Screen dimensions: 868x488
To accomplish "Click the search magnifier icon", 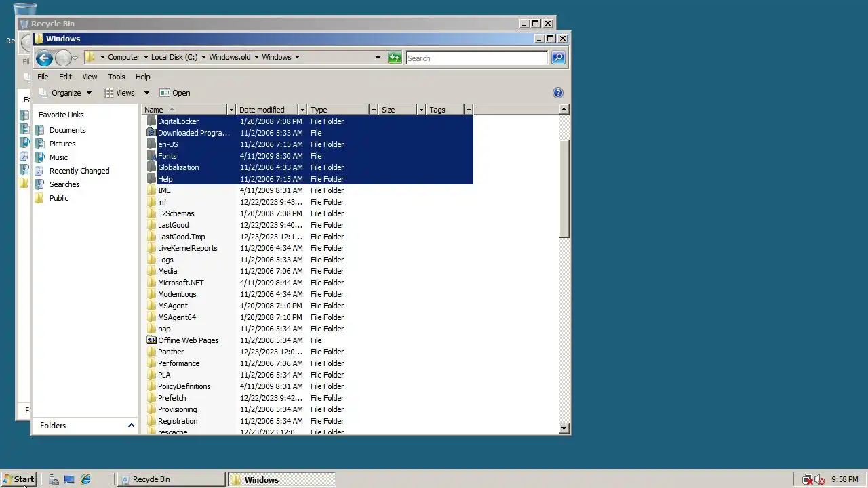I will click(x=558, y=58).
